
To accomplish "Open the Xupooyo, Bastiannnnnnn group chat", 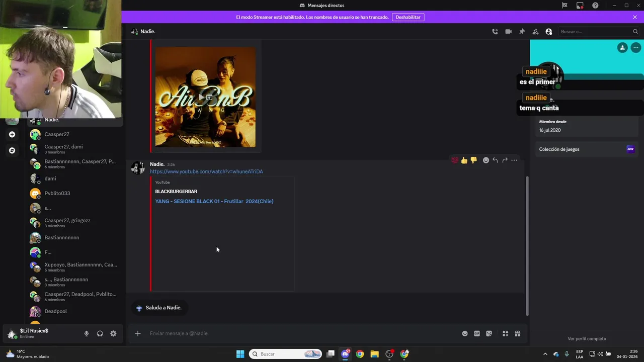I will 75,267.
